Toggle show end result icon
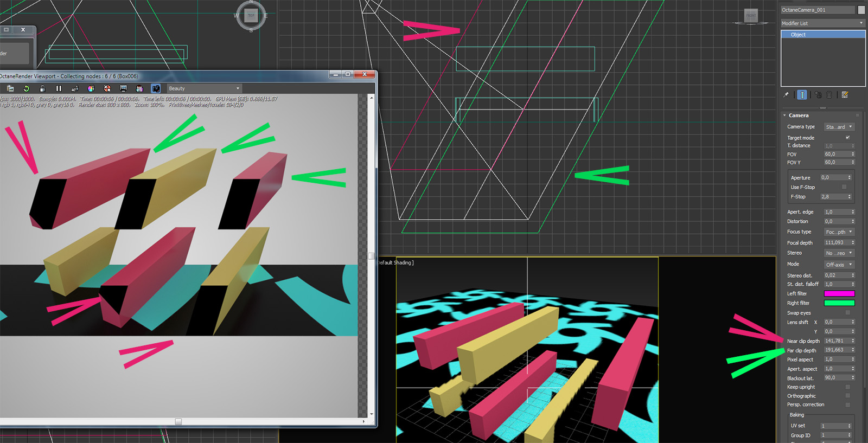Viewport: 868px width, 443px height. 802,95
